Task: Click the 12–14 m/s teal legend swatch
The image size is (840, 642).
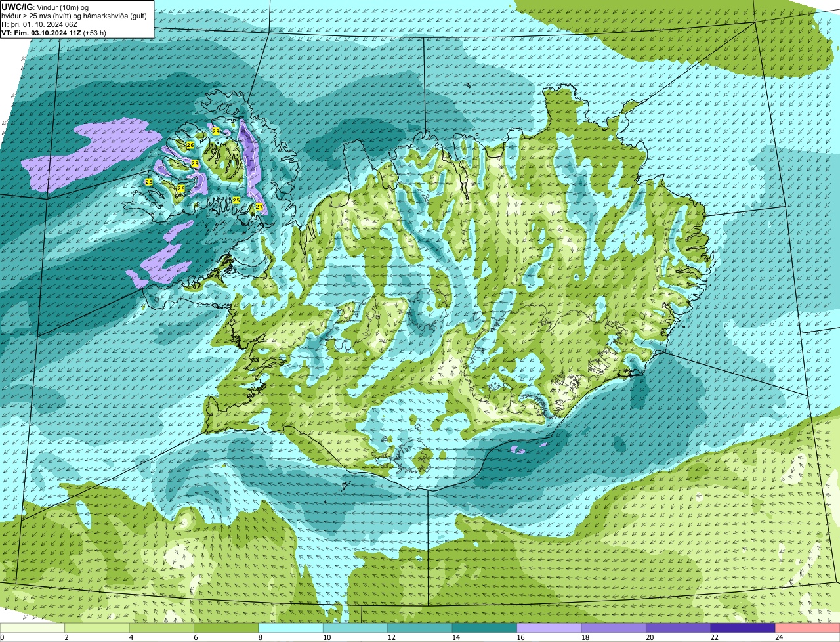Action: coord(420,628)
